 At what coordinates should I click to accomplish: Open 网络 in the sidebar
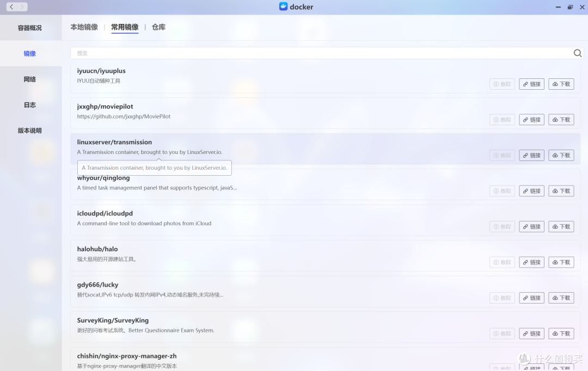point(29,79)
